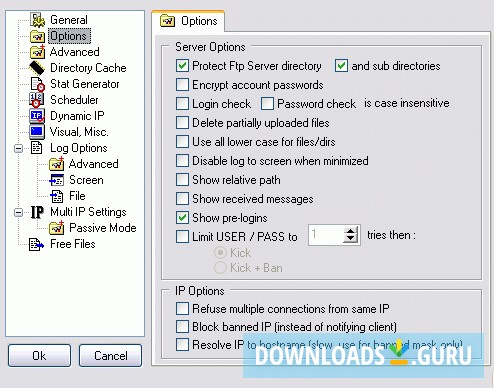Open Dynamic IP settings
The width and height of the screenshot is (494, 388).
77,116
